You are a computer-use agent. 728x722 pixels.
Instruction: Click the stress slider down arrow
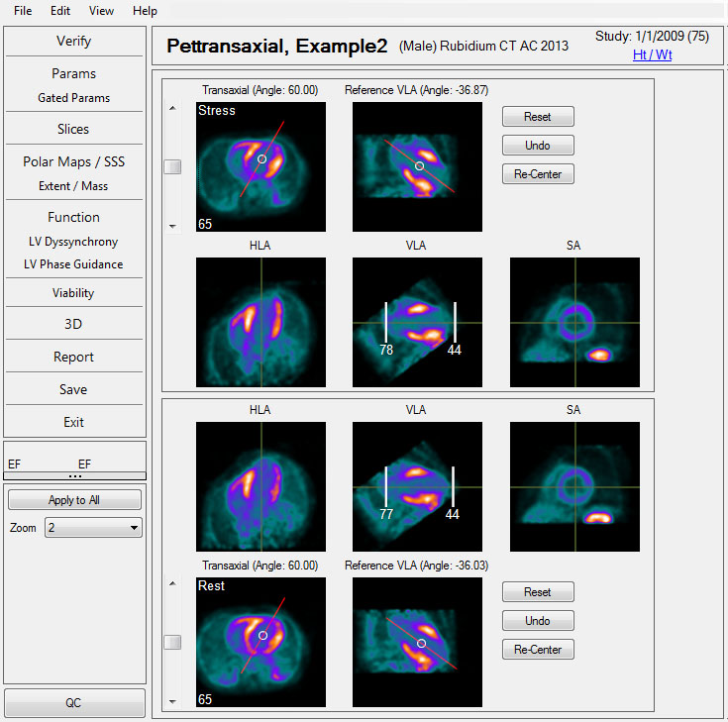coord(172,226)
